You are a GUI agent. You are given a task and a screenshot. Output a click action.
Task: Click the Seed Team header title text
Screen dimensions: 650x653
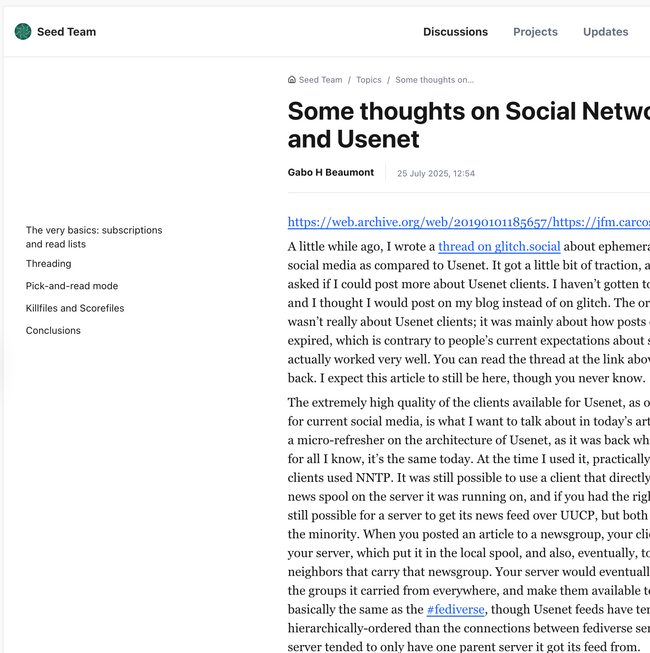(67, 32)
